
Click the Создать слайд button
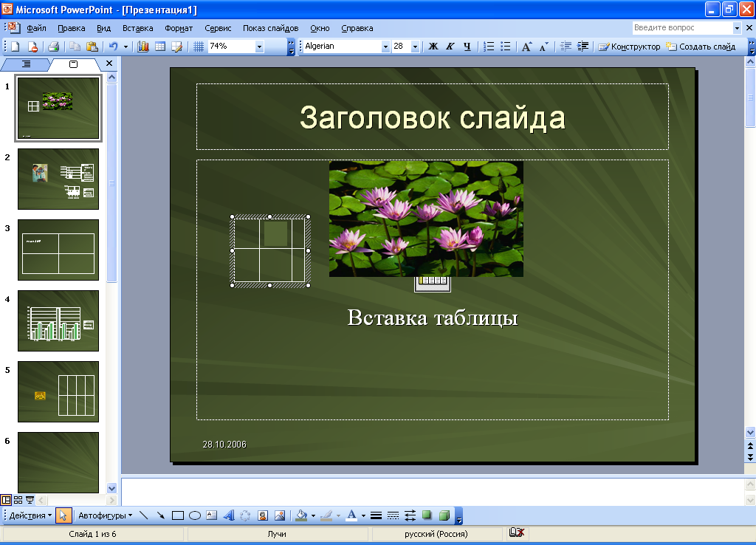pyautogui.click(x=701, y=47)
